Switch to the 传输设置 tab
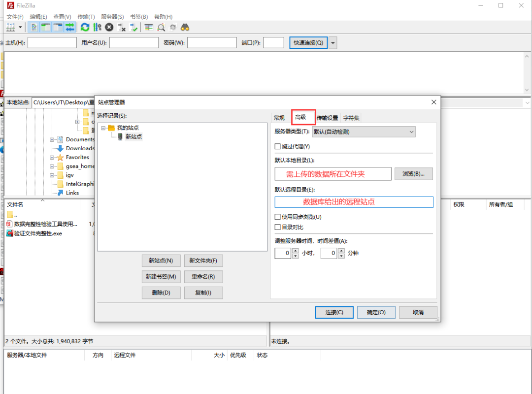This screenshot has height=394, width=532. 327,118
